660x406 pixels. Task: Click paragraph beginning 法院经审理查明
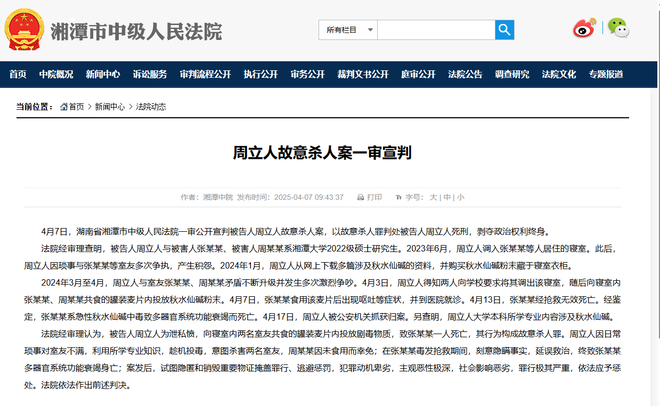pos(322,257)
